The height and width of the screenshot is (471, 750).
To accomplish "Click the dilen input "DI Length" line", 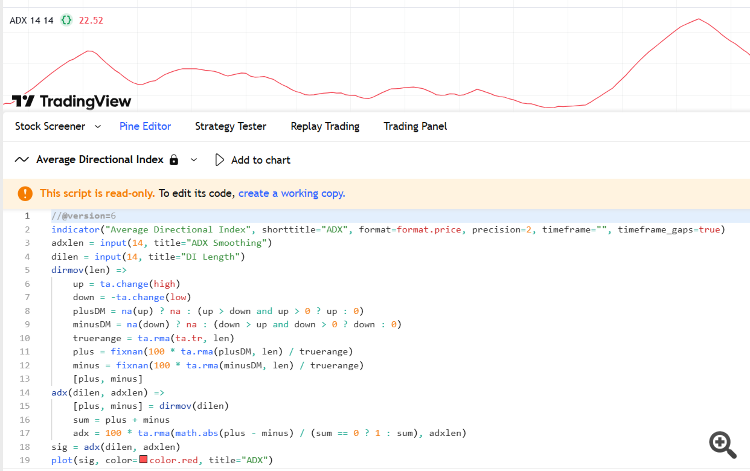I will pos(148,257).
